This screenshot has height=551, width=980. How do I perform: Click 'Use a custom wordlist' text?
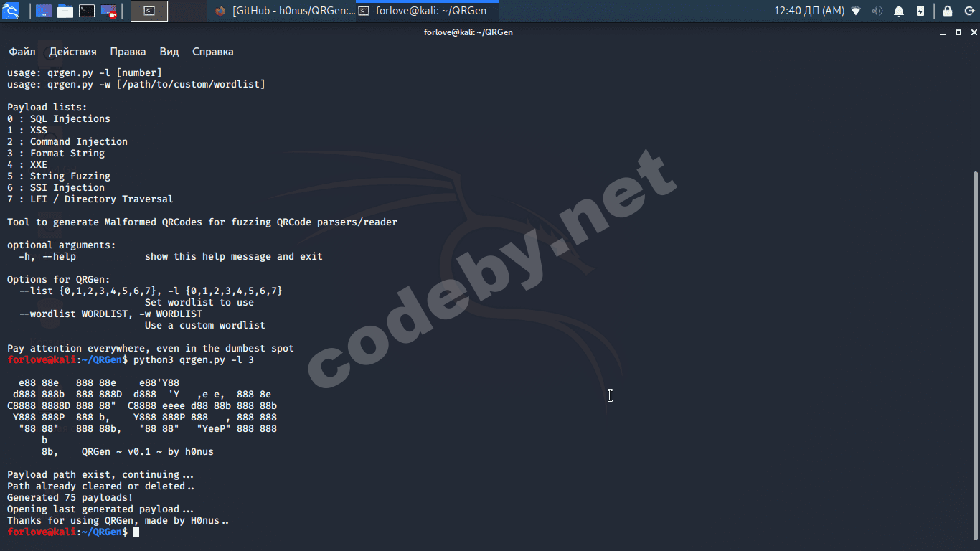click(205, 326)
